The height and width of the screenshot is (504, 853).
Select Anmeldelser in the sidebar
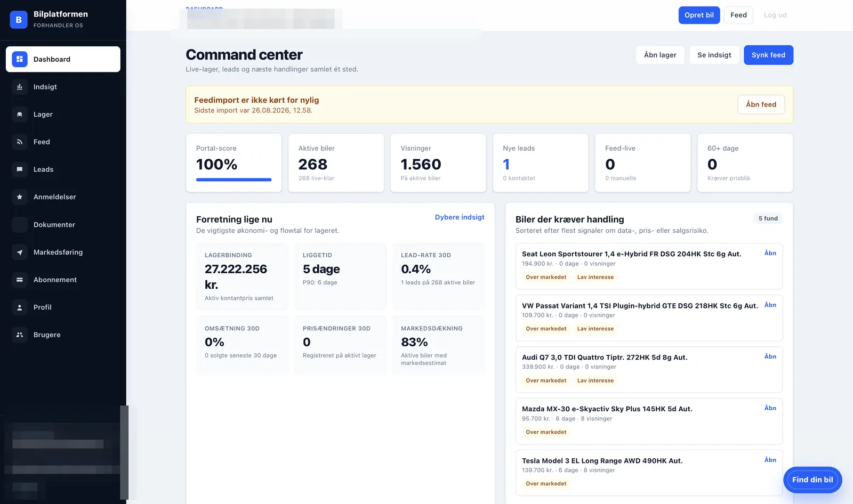[63, 197]
